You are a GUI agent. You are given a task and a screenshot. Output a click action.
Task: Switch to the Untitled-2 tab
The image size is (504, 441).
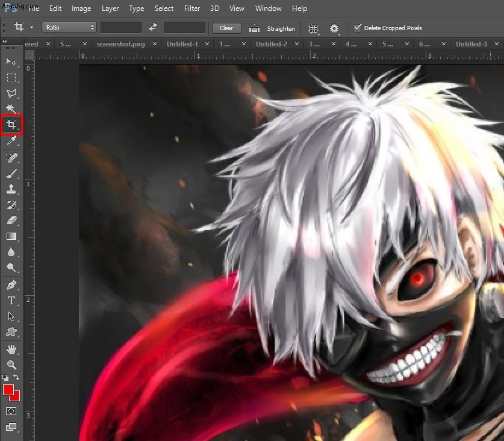coord(272,44)
